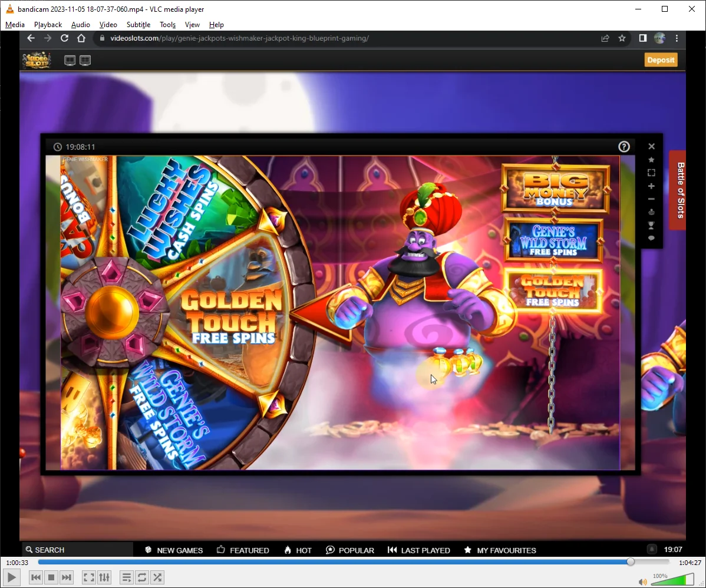Select the single-screen layout icon
Screen dimensions: 706x588
tap(70, 60)
